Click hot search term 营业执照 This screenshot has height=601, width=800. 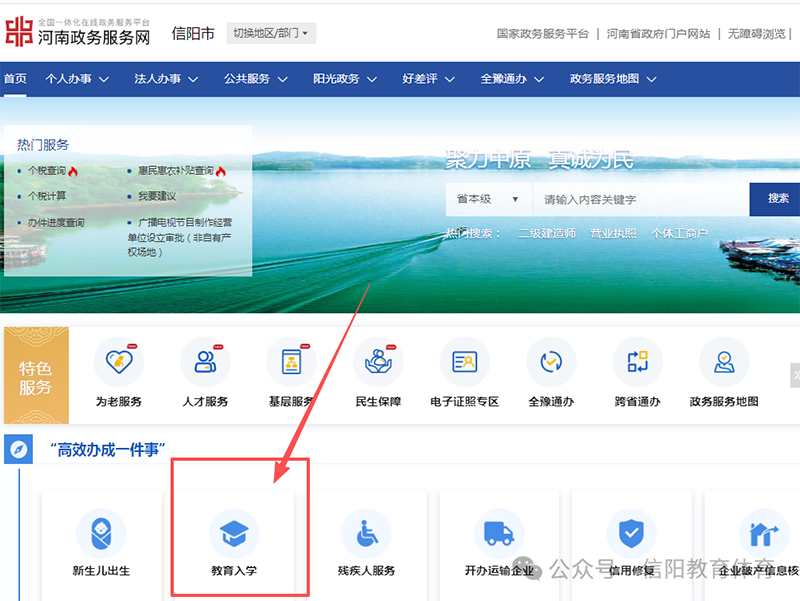click(613, 233)
